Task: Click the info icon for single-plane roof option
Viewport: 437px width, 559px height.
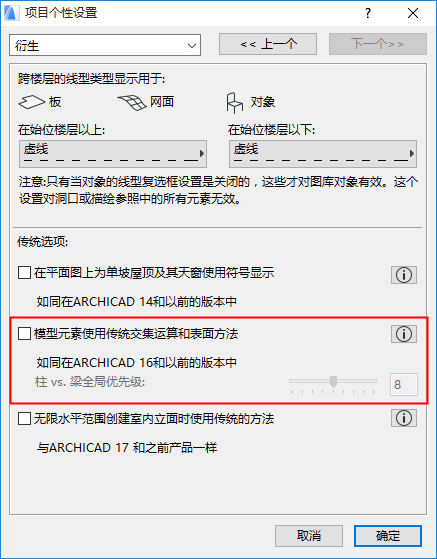Action: [x=403, y=275]
